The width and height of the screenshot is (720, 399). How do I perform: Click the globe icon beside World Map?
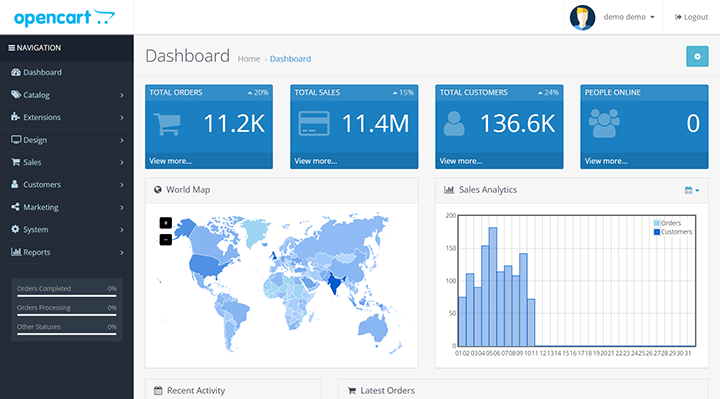click(x=158, y=190)
